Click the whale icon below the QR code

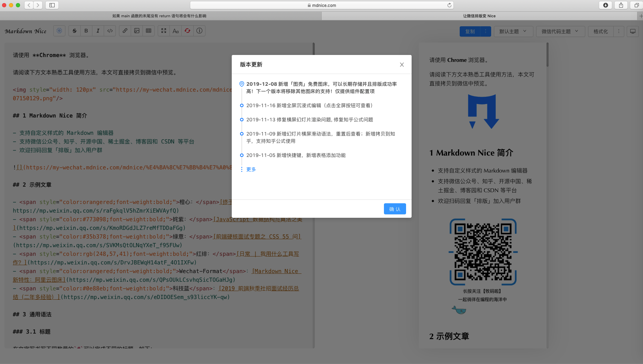[459, 310]
